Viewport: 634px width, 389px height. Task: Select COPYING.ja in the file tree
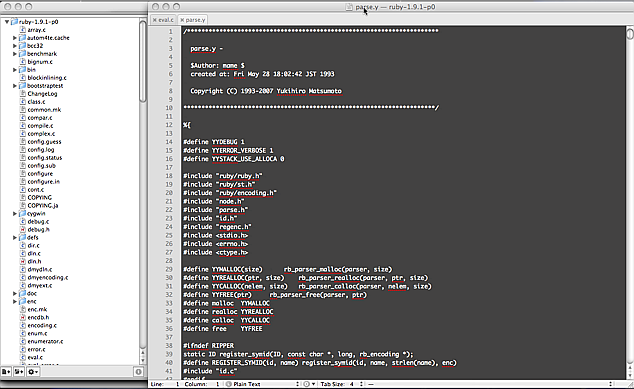[43, 205]
